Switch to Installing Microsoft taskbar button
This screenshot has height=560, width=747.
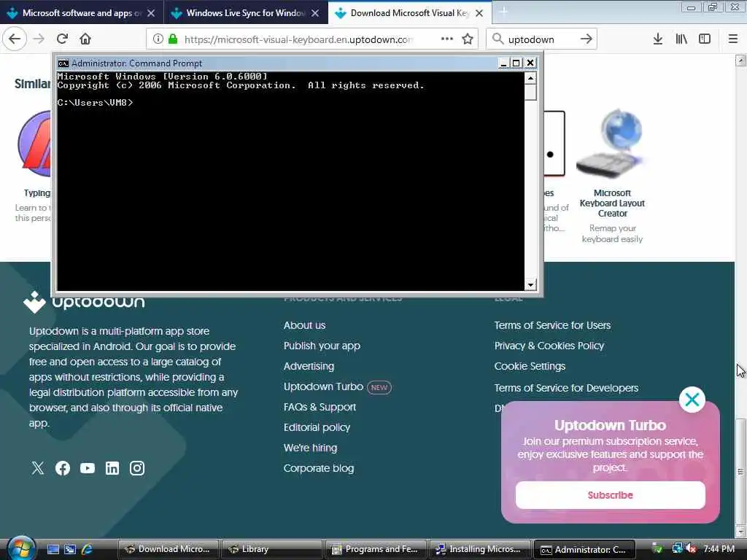click(x=480, y=549)
